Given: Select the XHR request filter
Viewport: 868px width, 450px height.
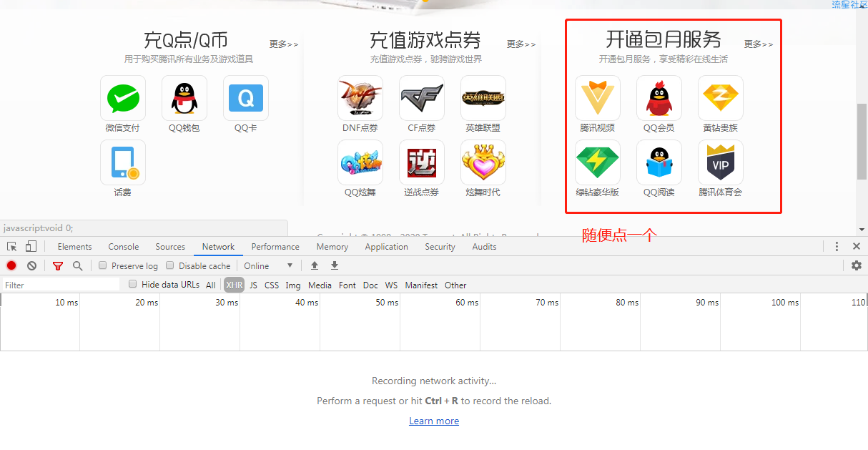Looking at the screenshot, I should pyautogui.click(x=234, y=285).
